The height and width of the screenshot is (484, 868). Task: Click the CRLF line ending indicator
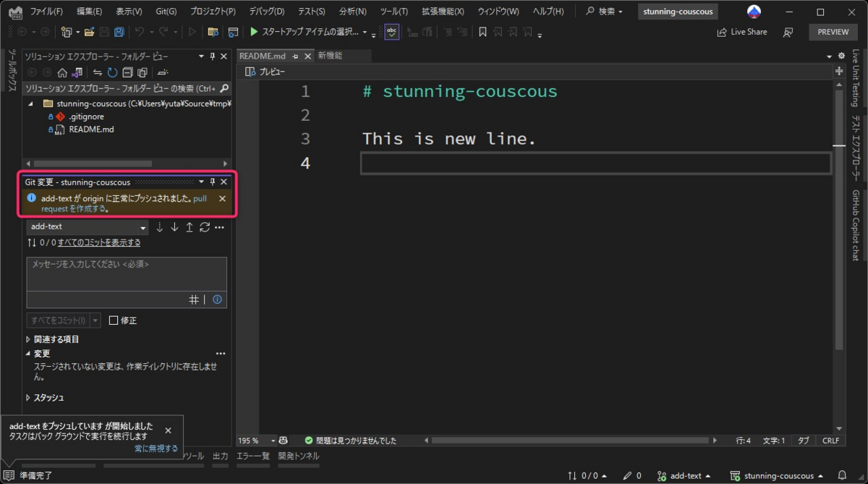[x=830, y=440]
